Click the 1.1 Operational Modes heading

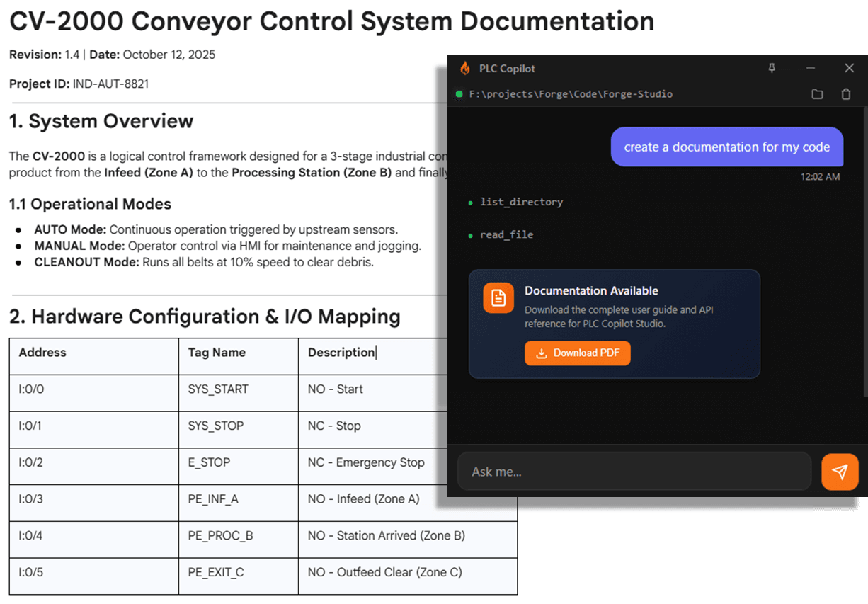point(90,205)
